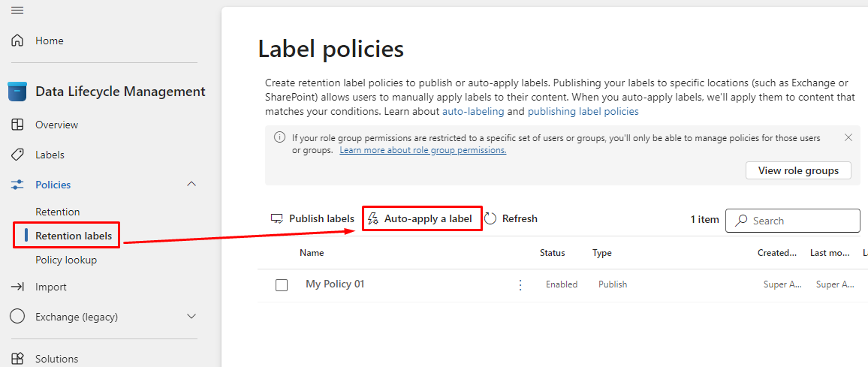Click the Home icon in sidebar
The image size is (868, 367).
pyautogui.click(x=17, y=41)
